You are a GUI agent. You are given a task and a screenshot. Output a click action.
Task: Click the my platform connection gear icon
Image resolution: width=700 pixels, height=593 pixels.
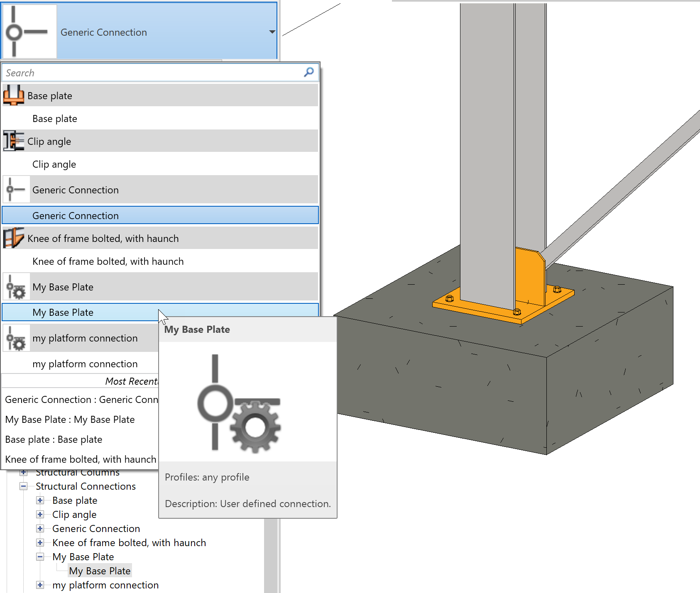[15, 337]
